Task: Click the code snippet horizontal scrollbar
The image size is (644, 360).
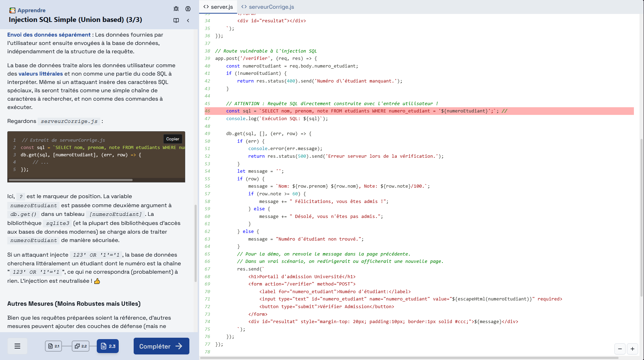Action: [71, 180]
